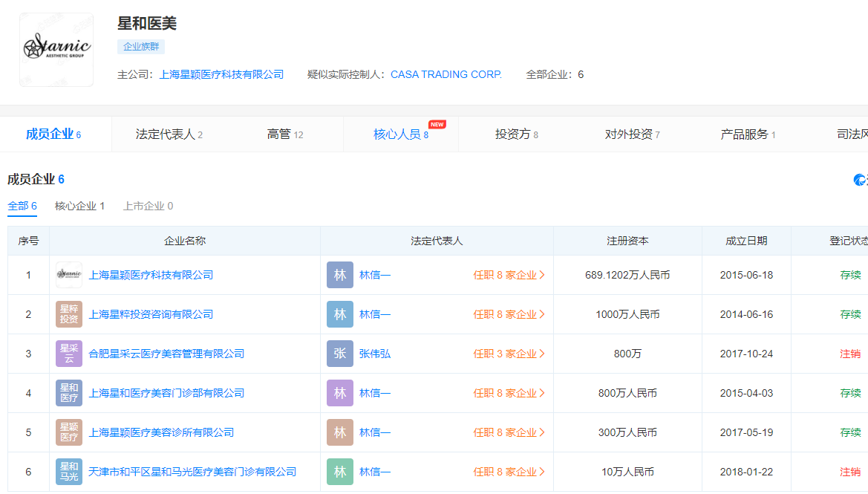Screen dimensions: 868x494
Task: Open 合肥星采云医疗美容管理有限公司 link
Action: [166, 354]
